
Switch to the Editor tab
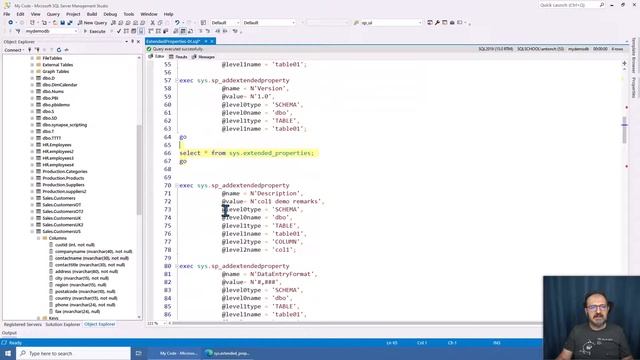pyautogui.click(x=156, y=57)
